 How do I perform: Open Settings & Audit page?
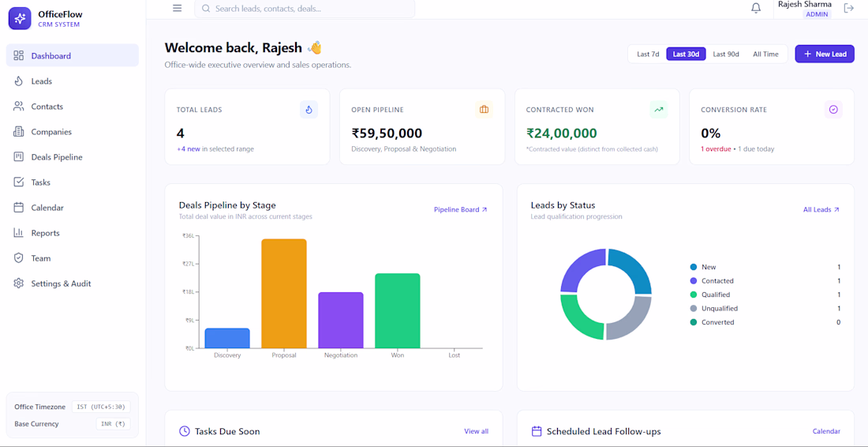(x=73, y=283)
